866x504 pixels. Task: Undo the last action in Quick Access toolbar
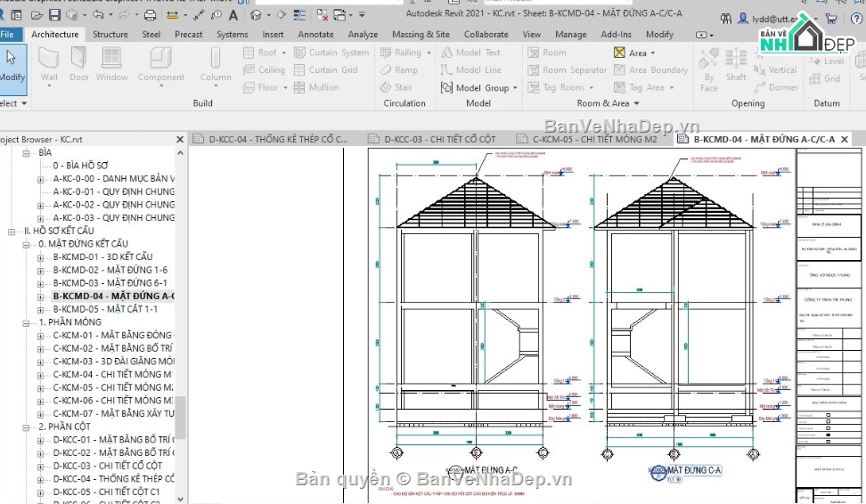click(x=98, y=15)
